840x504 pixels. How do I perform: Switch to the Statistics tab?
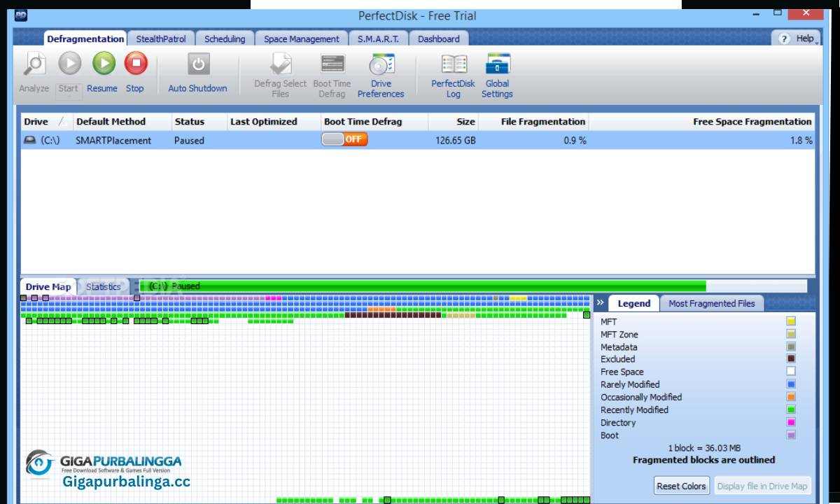click(x=103, y=287)
